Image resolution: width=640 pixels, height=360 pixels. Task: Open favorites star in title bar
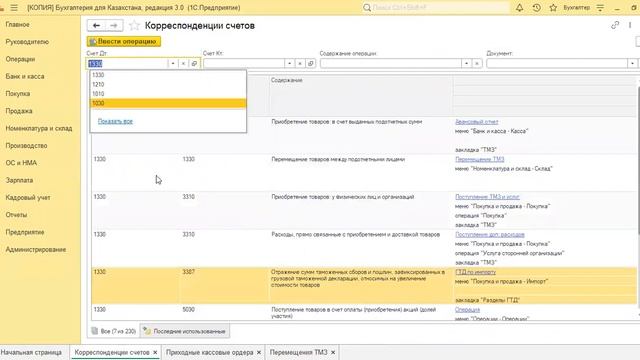pyautogui.click(x=553, y=8)
